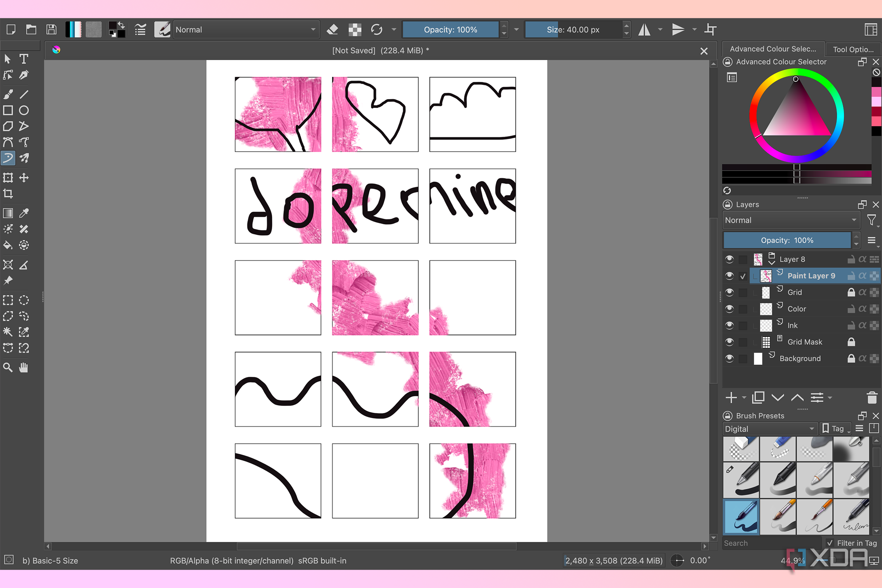Select the highlighted blue ink brush preset
The width and height of the screenshot is (882, 588).
pos(741,516)
